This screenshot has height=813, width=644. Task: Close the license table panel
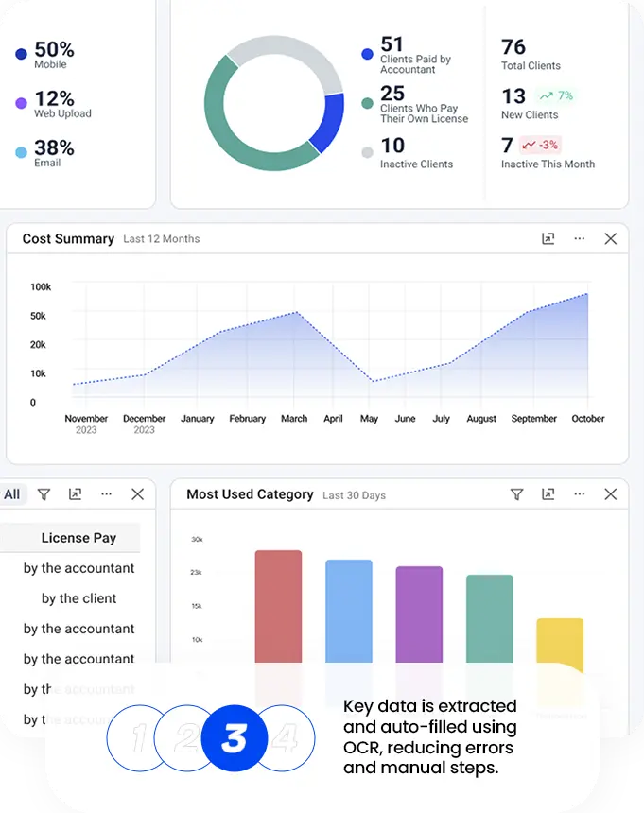click(138, 494)
